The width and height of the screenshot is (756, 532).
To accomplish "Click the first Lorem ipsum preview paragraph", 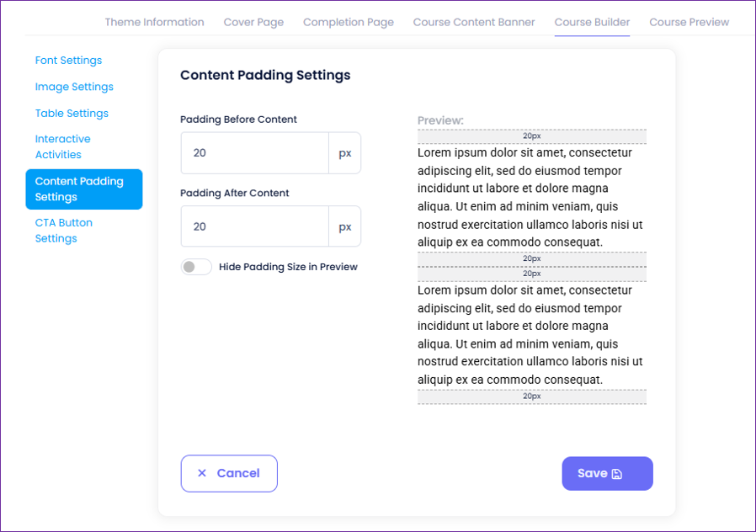I will click(531, 197).
